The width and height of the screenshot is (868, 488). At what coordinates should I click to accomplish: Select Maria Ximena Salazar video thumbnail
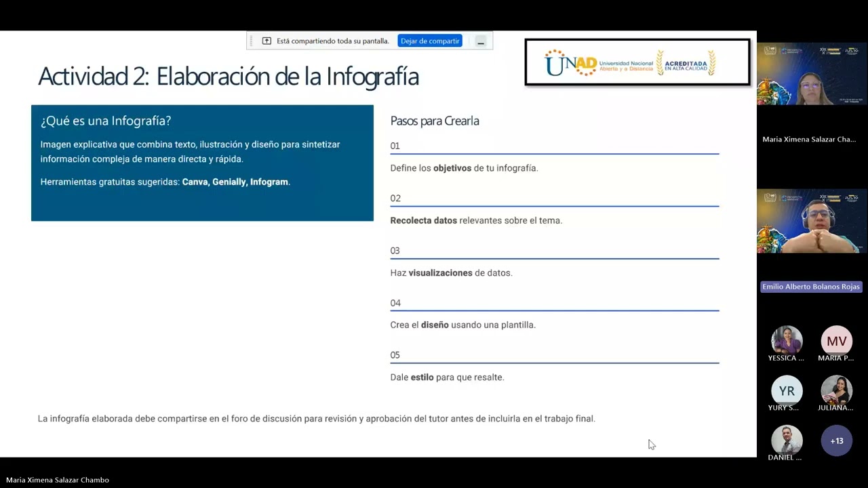[x=812, y=74]
